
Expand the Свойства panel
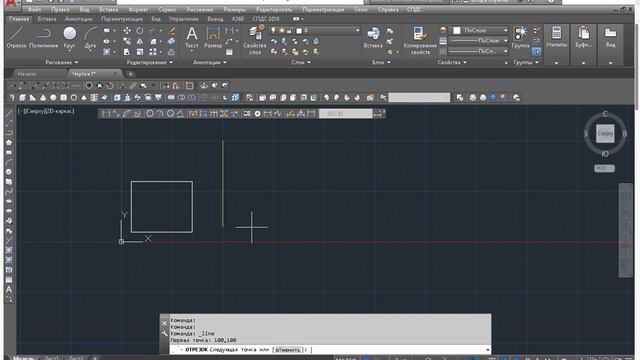click(x=451, y=62)
